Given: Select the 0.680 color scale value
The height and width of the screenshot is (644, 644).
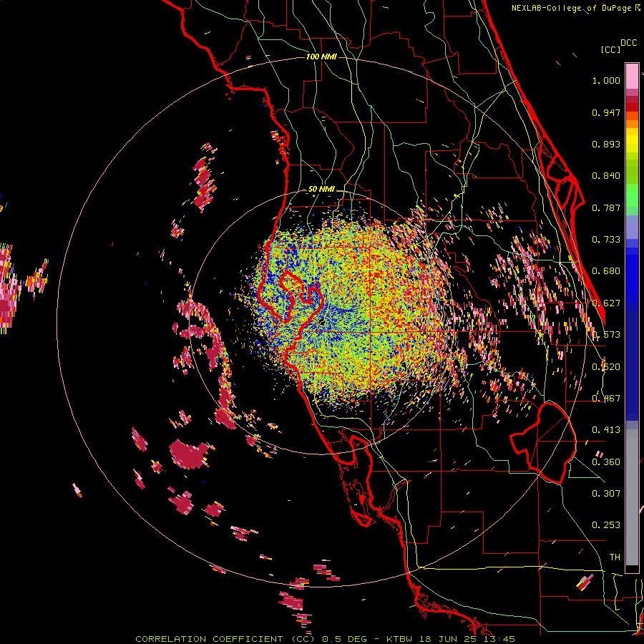Looking at the screenshot, I should point(606,271).
